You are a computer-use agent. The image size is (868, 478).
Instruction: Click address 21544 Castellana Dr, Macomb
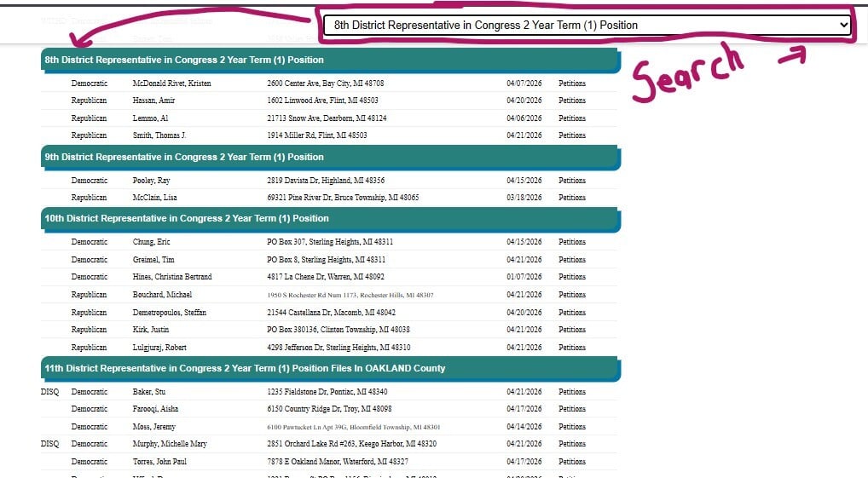[331, 313]
